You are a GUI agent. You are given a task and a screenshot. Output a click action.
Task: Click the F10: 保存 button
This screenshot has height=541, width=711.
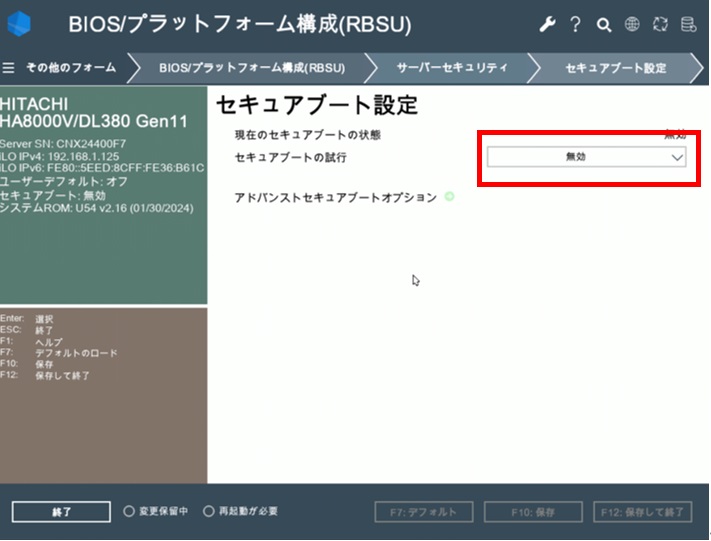tap(533, 512)
